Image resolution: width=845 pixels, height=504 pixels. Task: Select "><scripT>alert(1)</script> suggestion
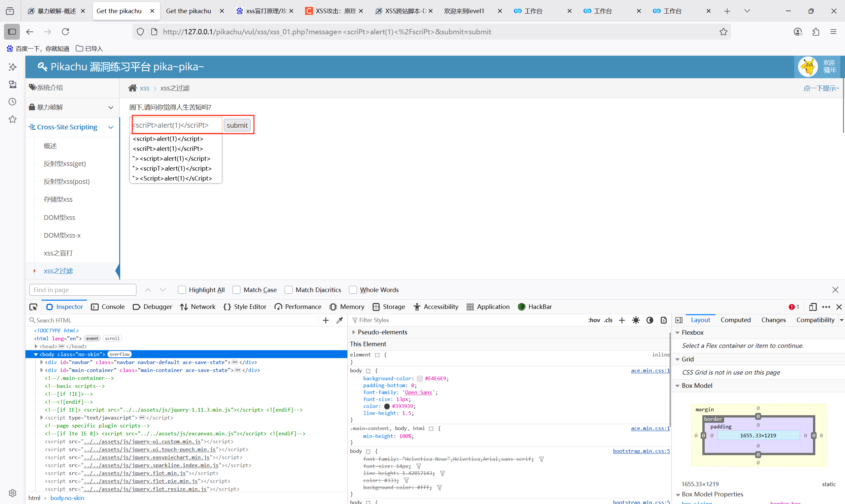172,168
